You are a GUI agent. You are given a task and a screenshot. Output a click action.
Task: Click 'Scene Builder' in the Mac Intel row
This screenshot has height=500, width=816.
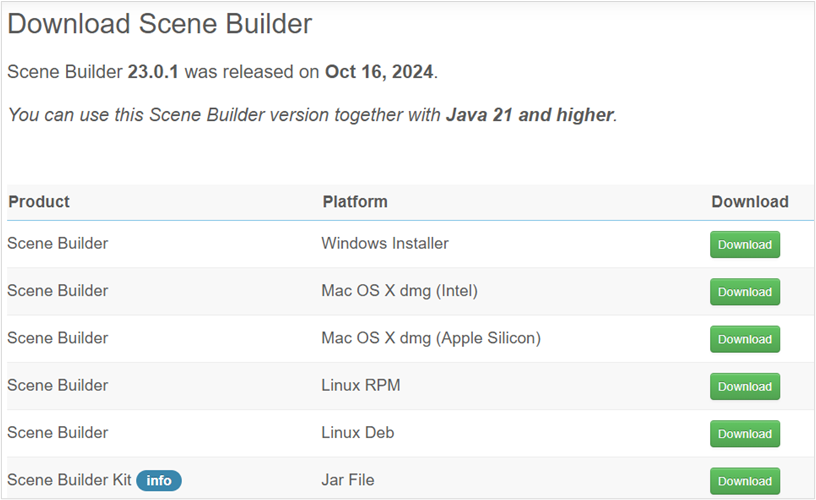point(58,291)
